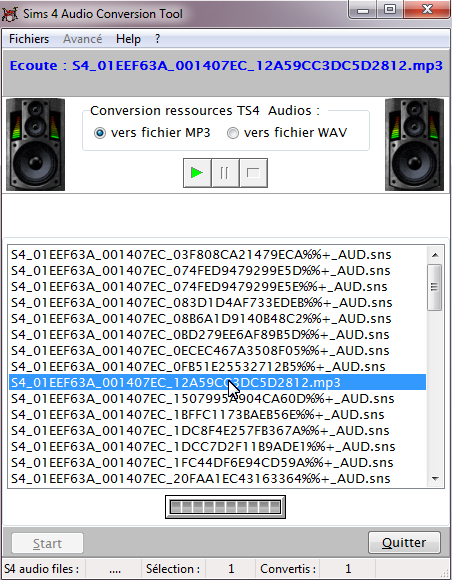Click the 'S4 audio files :' status label
The height and width of the screenshot is (580, 452).
(x=41, y=569)
